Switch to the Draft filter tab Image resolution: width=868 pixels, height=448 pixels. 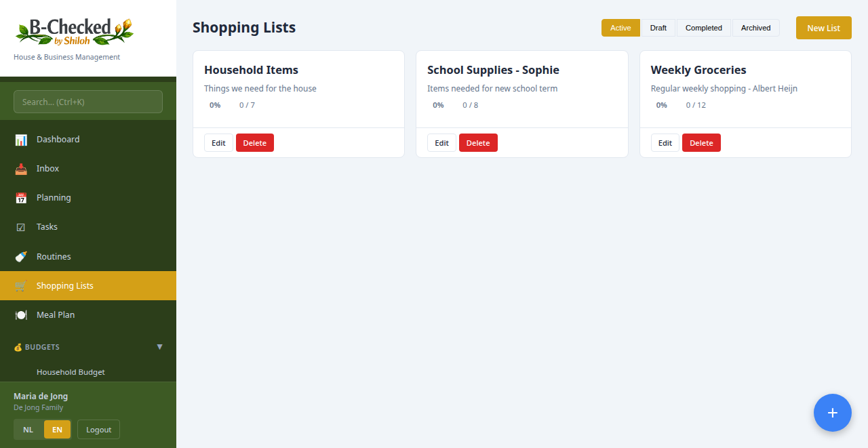click(x=658, y=28)
